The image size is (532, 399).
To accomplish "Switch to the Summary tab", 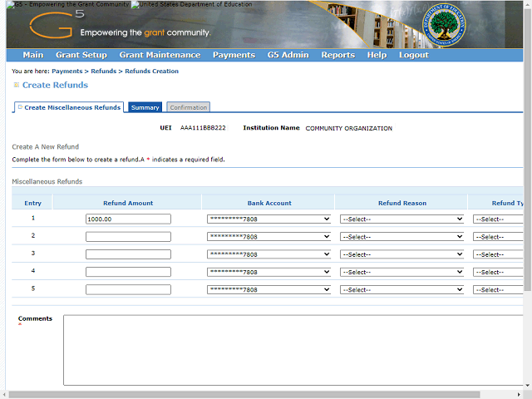I will pyautogui.click(x=145, y=107).
